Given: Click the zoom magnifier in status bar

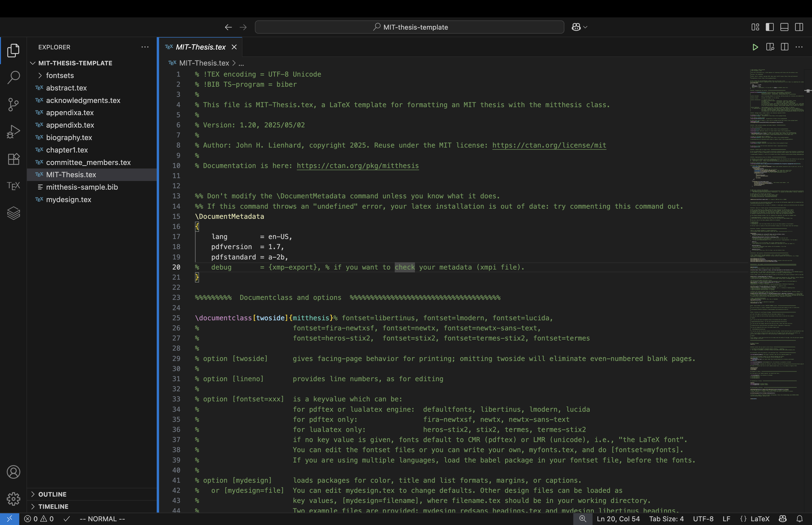Looking at the screenshot, I should [x=583, y=519].
